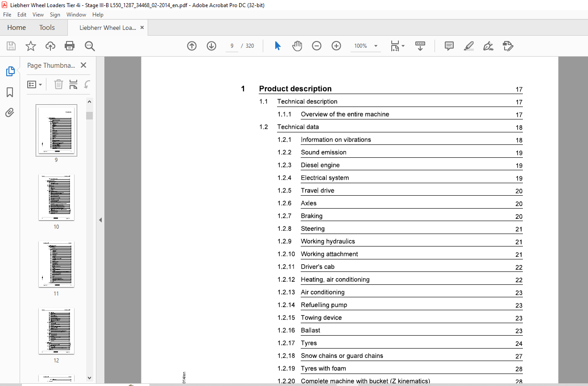
Task: Click the cloud upload icon
Action: (x=50, y=46)
